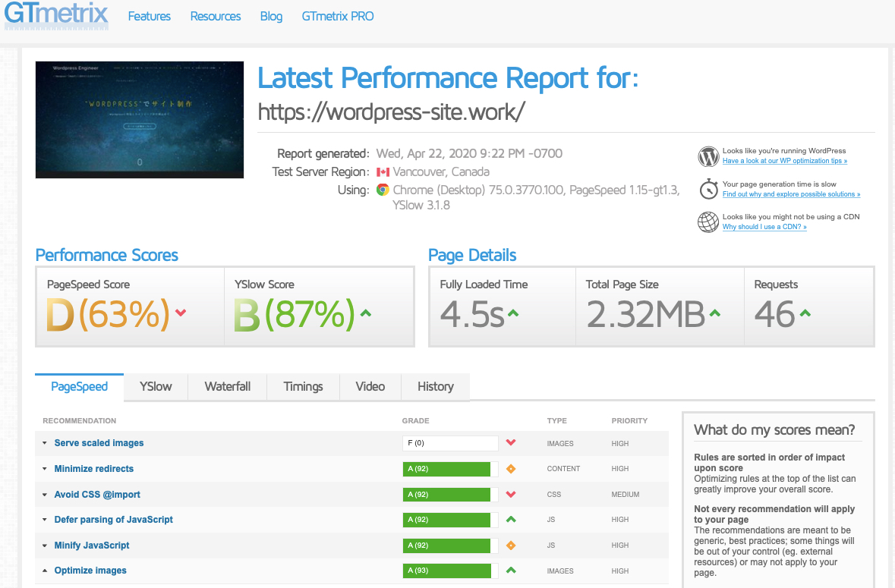Click orange diamond in Minify JavaScript row
The width and height of the screenshot is (895, 588).
(511, 546)
